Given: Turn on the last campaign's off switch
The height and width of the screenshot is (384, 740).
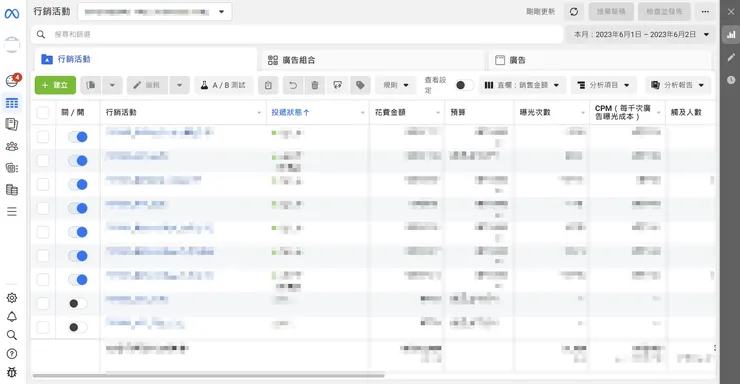Looking at the screenshot, I should point(78,327).
